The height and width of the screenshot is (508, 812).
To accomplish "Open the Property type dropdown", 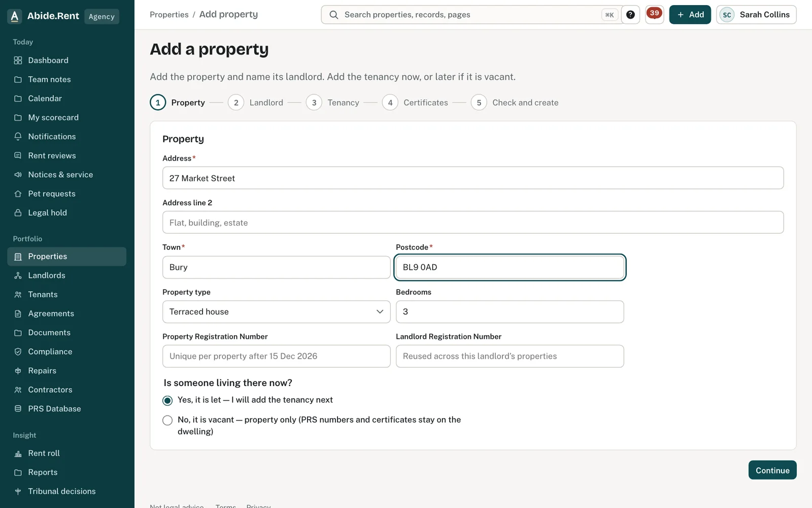I will [276, 312].
